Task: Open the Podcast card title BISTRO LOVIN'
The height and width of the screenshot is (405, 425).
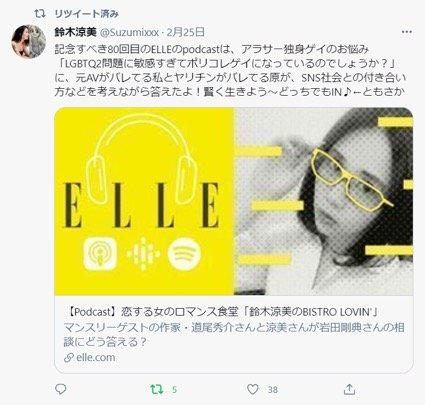Action: pos(222,312)
